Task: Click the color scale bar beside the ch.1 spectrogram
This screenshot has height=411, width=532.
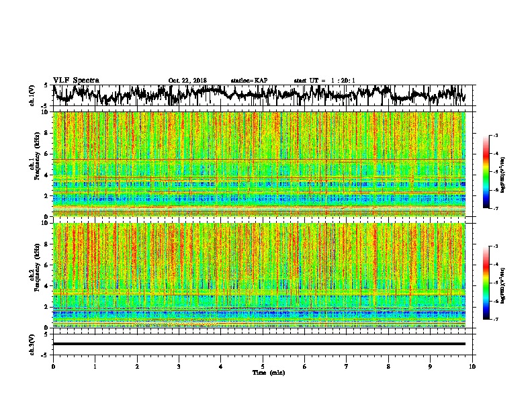Action: pos(486,172)
